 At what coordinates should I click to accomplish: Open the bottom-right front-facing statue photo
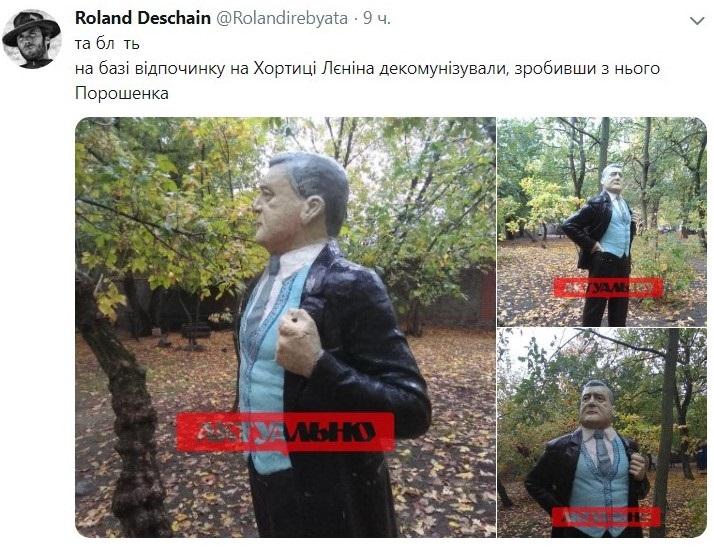coord(602,433)
